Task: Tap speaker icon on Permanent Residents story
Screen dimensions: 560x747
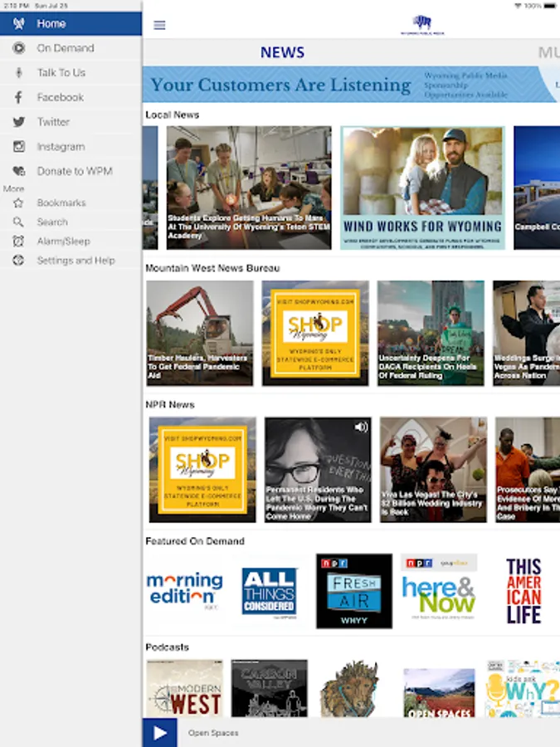Action: tap(362, 427)
